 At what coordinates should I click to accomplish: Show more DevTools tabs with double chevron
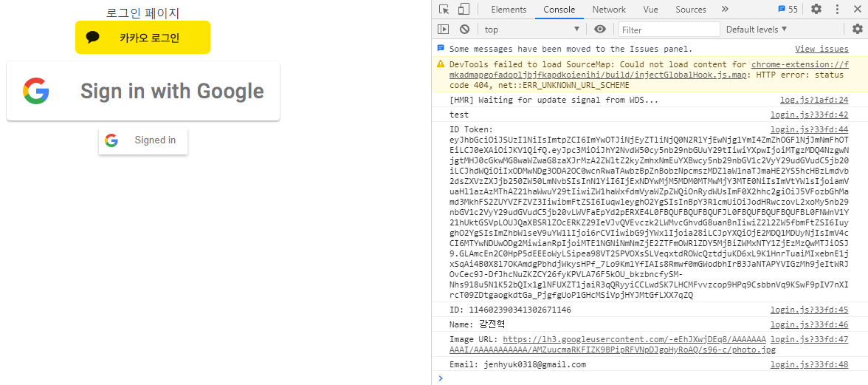pos(725,10)
